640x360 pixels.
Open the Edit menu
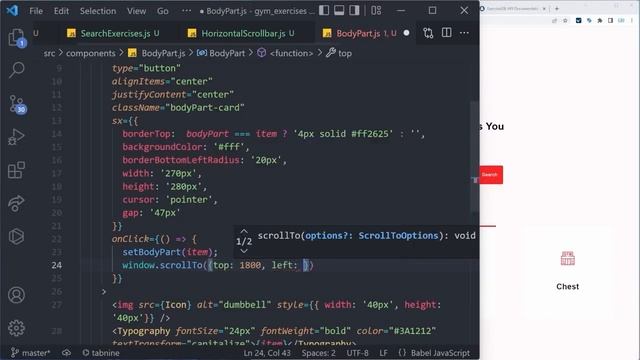pyautogui.click(x=61, y=11)
